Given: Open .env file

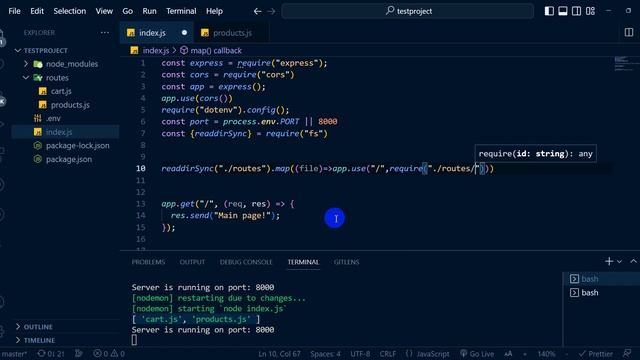Looking at the screenshot, I should (x=53, y=118).
